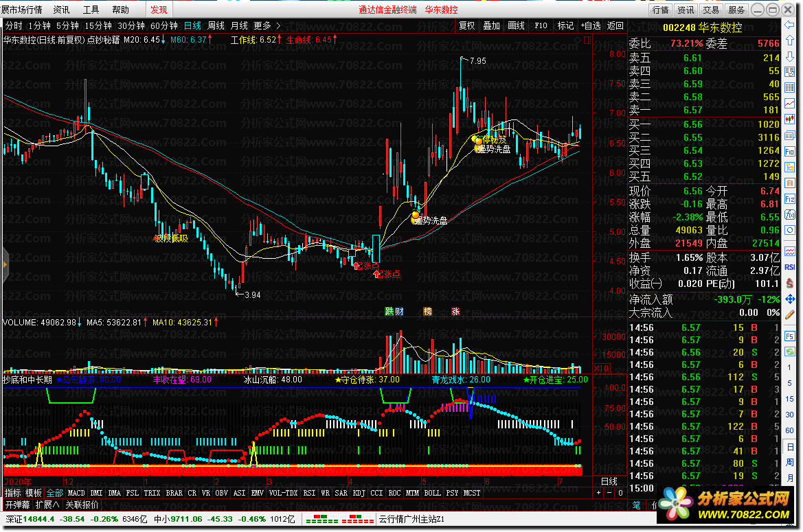Expand 扩展 panel at bottom
The width and height of the screenshot is (803, 532).
coord(47,505)
